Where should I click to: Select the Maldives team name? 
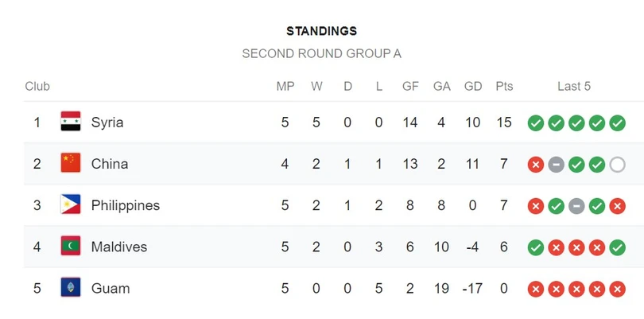[119, 247]
